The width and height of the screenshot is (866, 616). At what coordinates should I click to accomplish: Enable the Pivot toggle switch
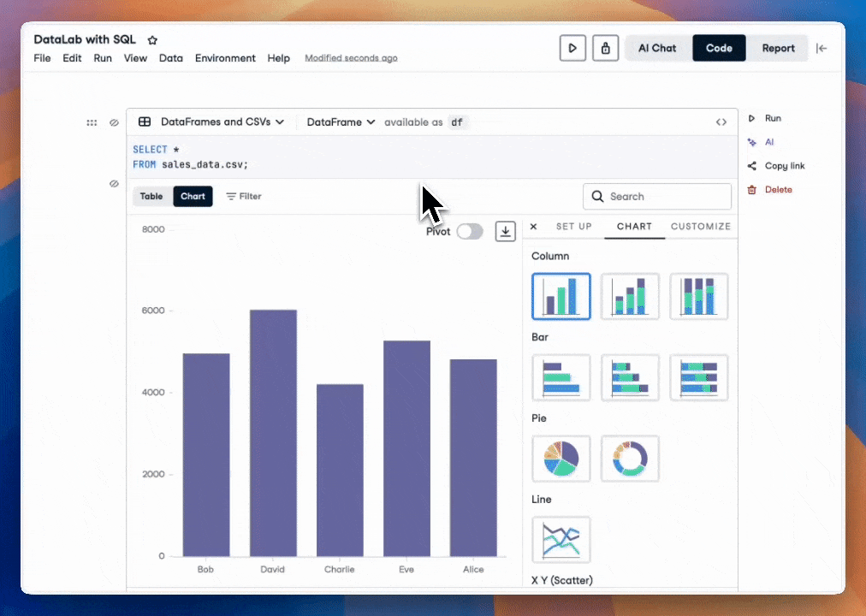click(470, 231)
